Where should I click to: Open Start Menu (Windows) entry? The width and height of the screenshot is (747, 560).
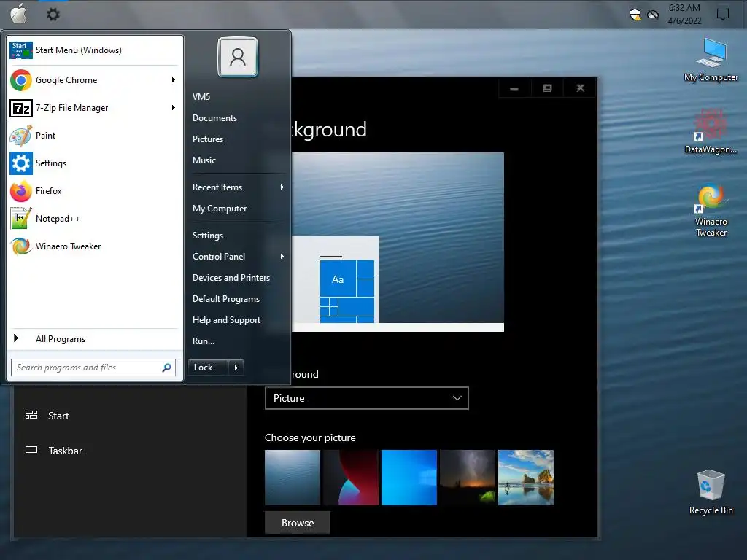(94, 50)
